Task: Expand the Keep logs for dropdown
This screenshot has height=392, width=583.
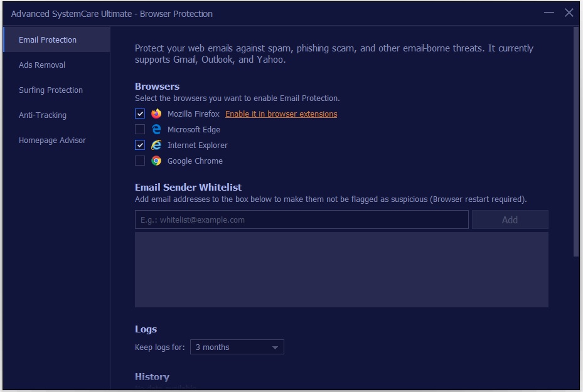Action: [237, 347]
